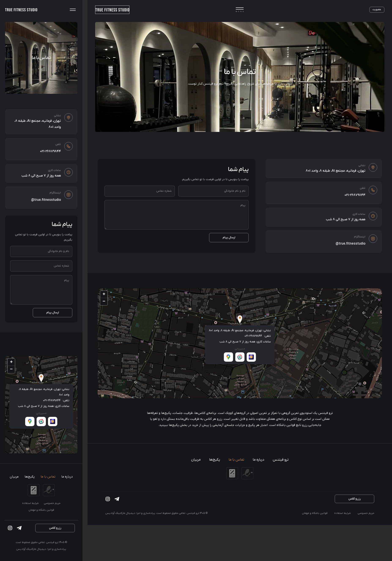
Task: Click the Samandehi trust badge in desktop footer
Action: click(232, 473)
